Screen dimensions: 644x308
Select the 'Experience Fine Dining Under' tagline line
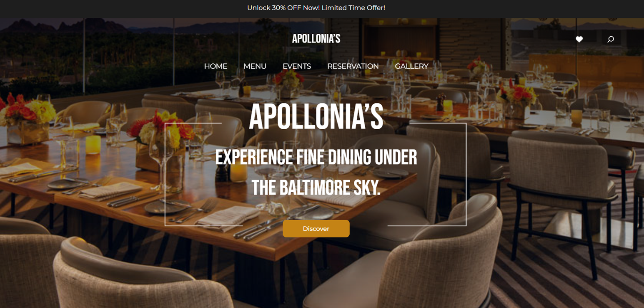pyautogui.click(x=316, y=157)
